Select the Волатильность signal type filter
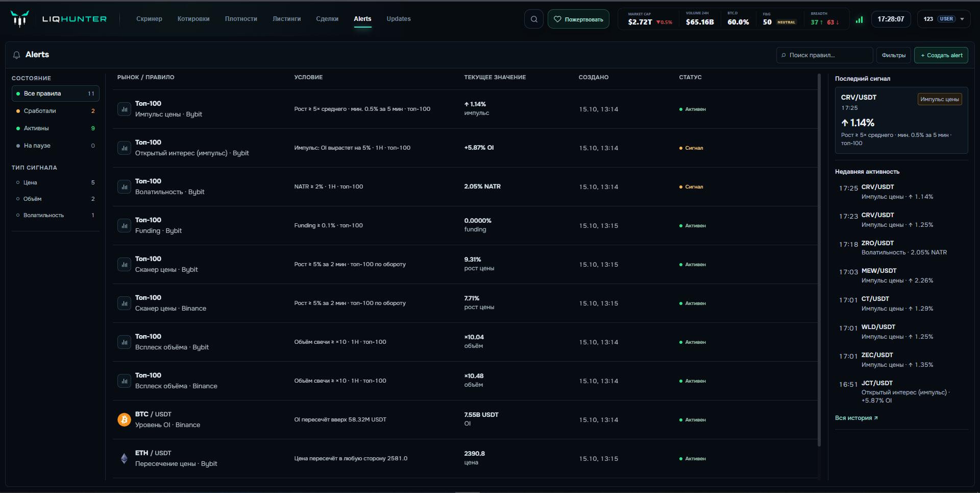 point(55,215)
